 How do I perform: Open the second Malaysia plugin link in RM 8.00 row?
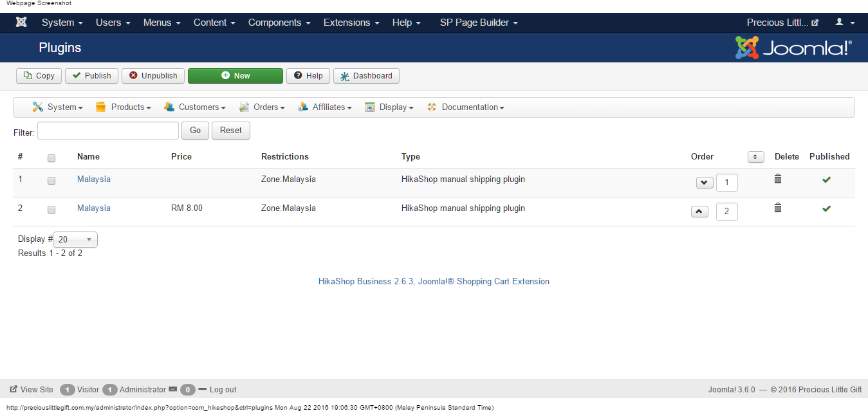94,208
